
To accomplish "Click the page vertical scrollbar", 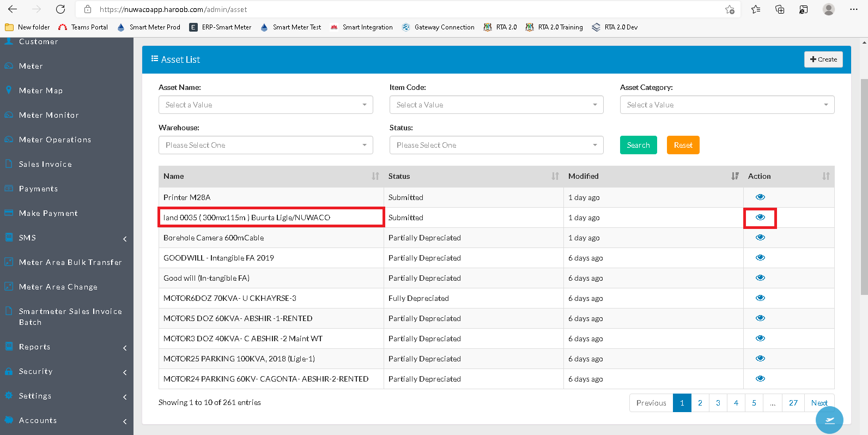I will [x=864, y=187].
